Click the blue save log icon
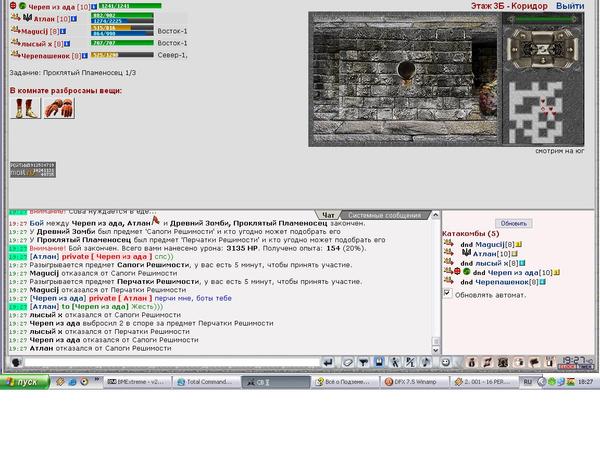This screenshot has height=450, width=600. click(379, 362)
